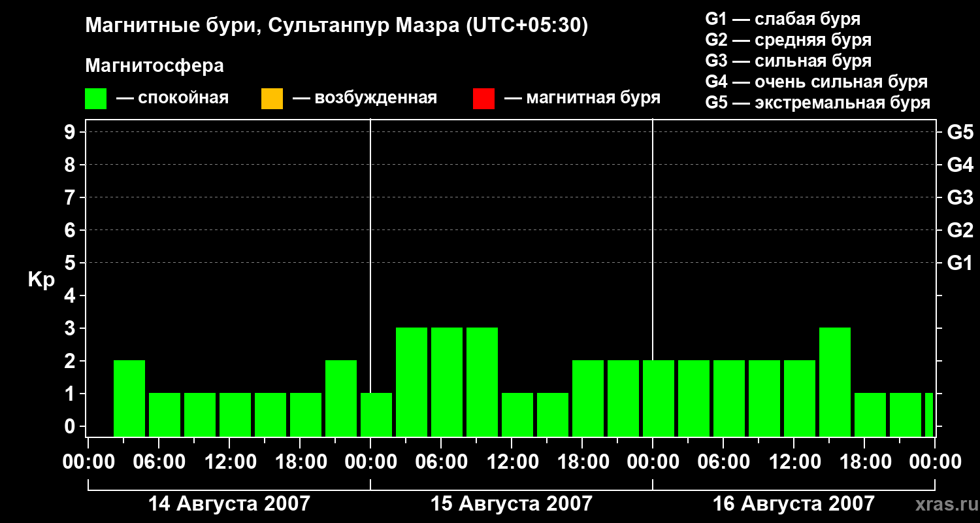Click the orange 'возбужденная' legend swatch

(x=272, y=99)
